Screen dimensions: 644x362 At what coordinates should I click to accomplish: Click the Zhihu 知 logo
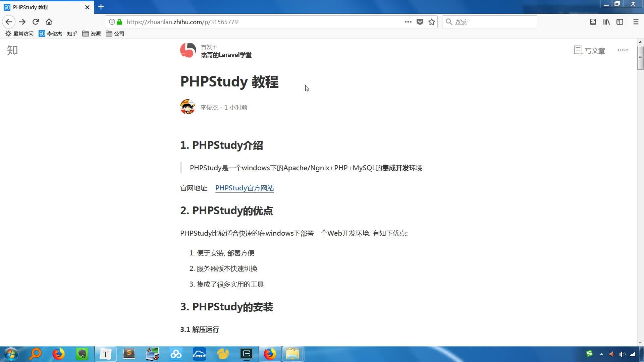[x=12, y=50]
